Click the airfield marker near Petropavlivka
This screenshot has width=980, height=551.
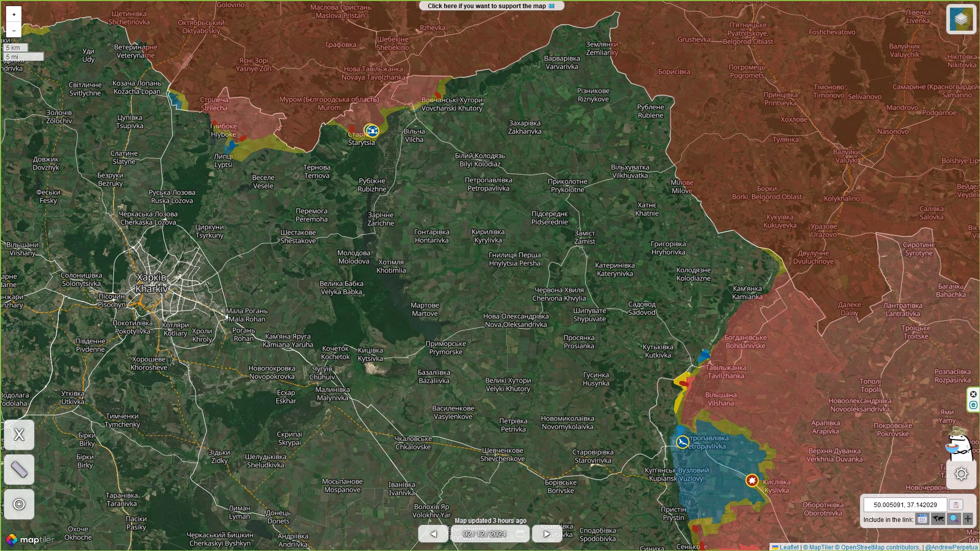click(682, 442)
